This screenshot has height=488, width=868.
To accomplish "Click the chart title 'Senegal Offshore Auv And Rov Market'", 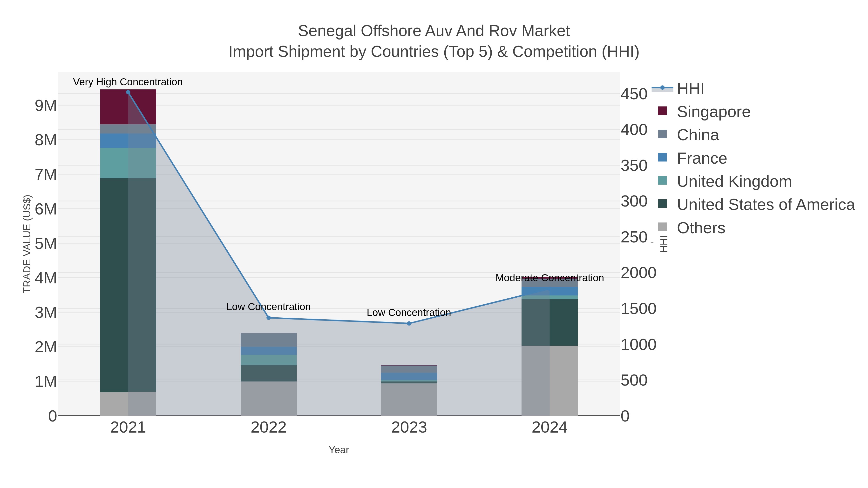I will coord(434,31).
